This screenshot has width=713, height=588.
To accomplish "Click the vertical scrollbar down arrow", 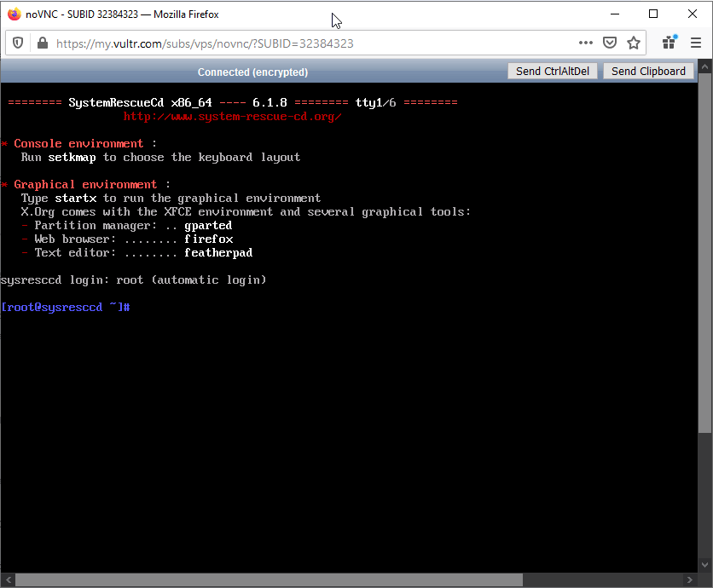I will tap(704, 565).
